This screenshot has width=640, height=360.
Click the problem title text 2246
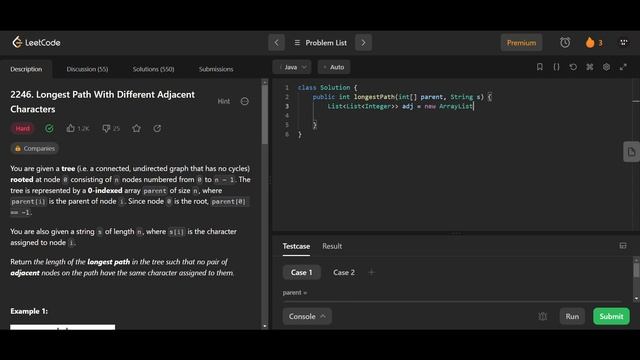(102, 102)
